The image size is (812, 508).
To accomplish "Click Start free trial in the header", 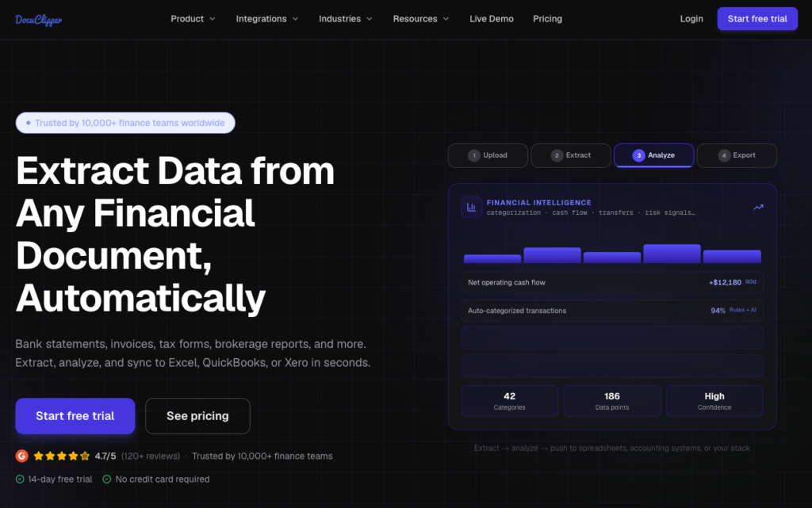I will click(x=757, y=18).
